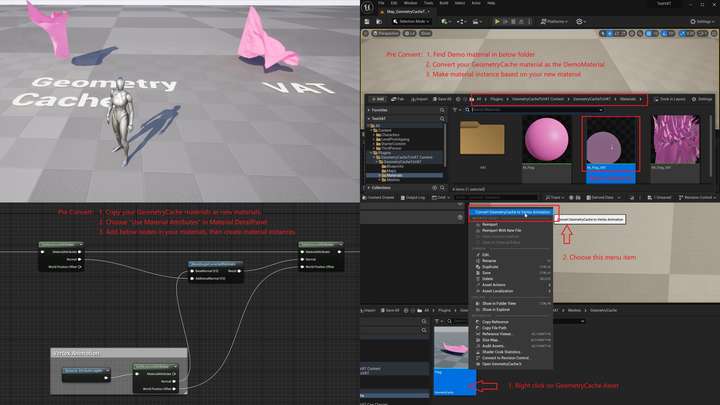Viewport: 720px width, 405px height.
Task: Open the viewport Show dropdown
Action: click(426, 34)
